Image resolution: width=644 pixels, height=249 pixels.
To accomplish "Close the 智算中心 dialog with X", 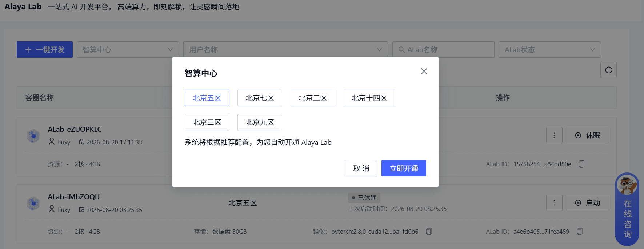I will pos(424,71).
